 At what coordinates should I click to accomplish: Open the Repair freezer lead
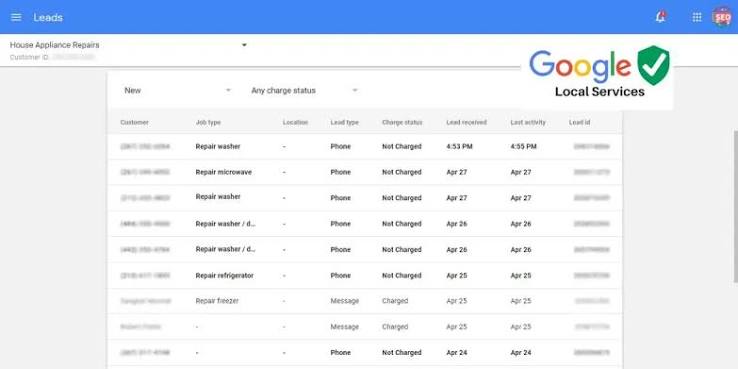click(365, 301)
